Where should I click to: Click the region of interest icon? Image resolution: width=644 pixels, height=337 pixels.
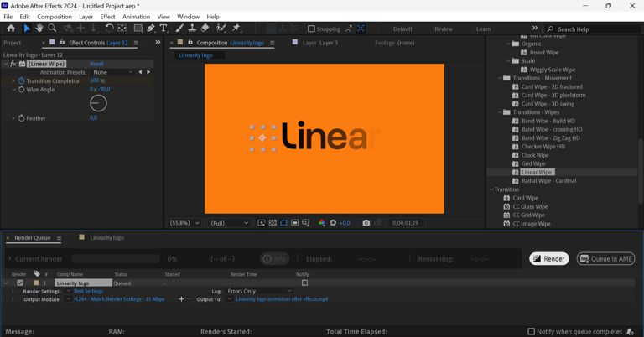[295, 223]
